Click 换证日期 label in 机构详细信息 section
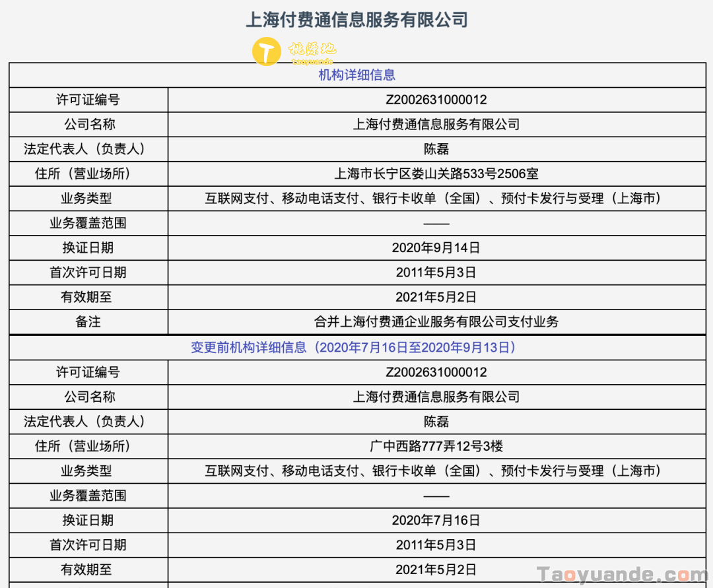This screenshot has height=588, width=713. pos(88,248)
